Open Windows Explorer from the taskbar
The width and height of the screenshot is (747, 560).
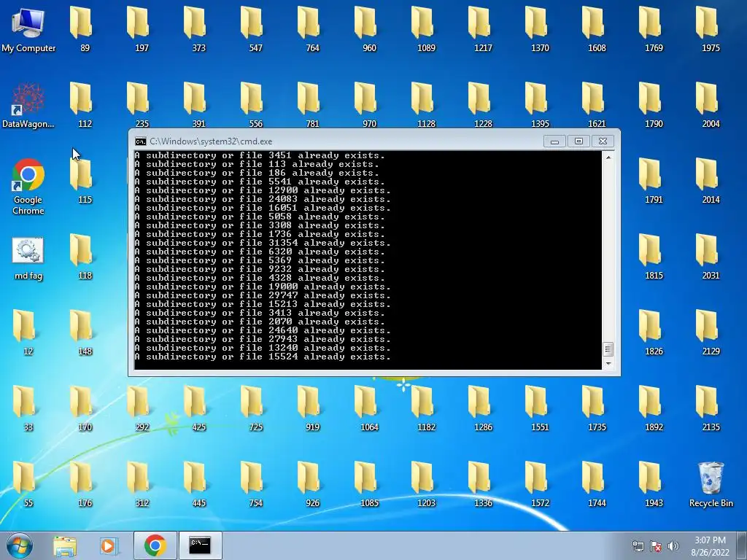65,545
